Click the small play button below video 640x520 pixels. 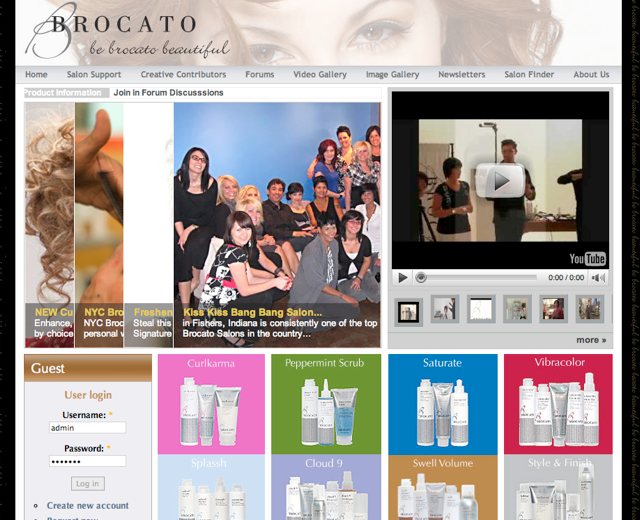pyautogui.click(x=402, y=278)
